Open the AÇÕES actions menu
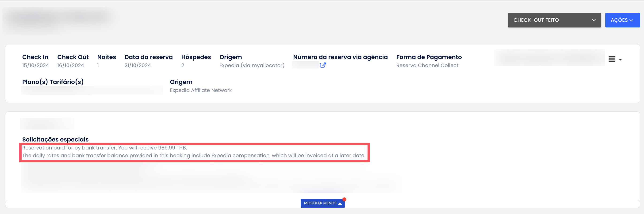Image resolution: width=644 pixels, height=214 pixels. [622, 20]
